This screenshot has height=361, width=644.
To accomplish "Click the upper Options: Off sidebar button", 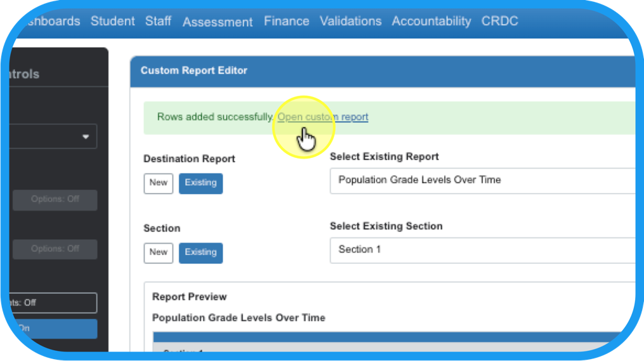I will click(x=55, y=199).
